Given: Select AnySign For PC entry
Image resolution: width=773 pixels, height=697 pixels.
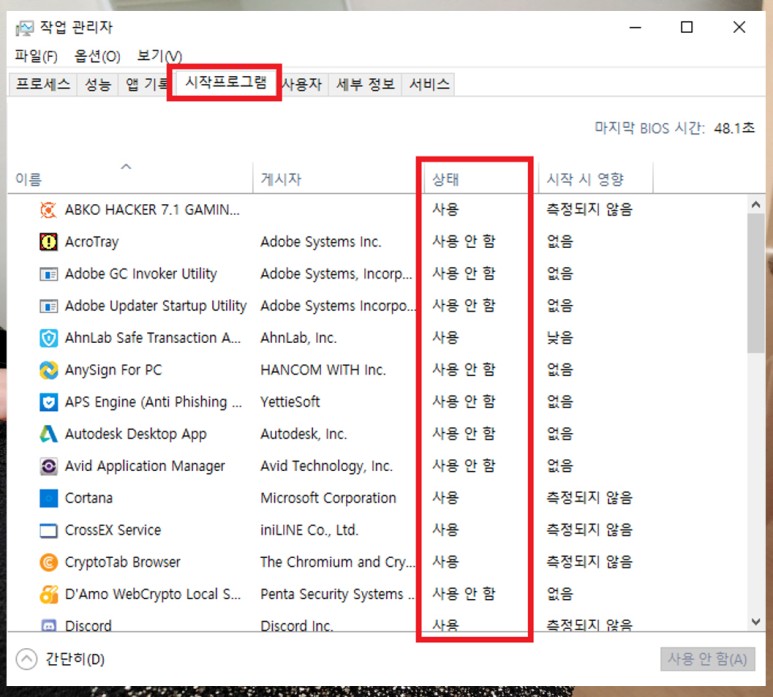Looking at the screenshot, I should [x=113, y=370].
